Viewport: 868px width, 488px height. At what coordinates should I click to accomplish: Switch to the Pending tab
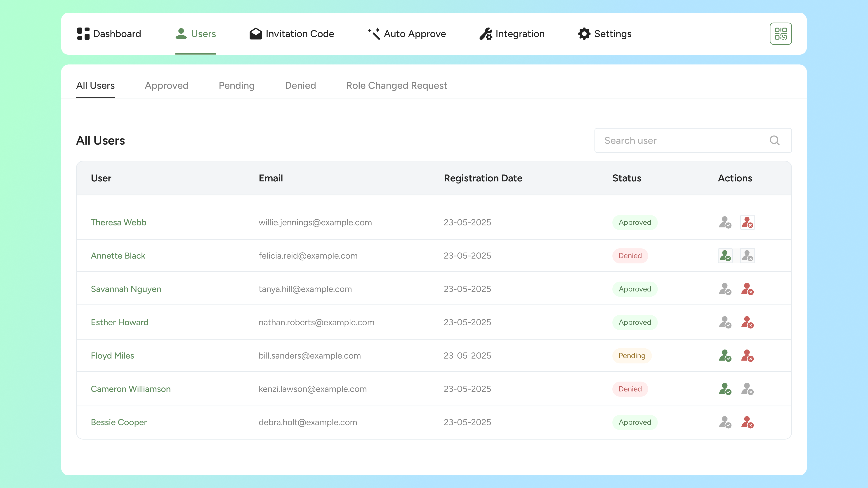[236, 86]
